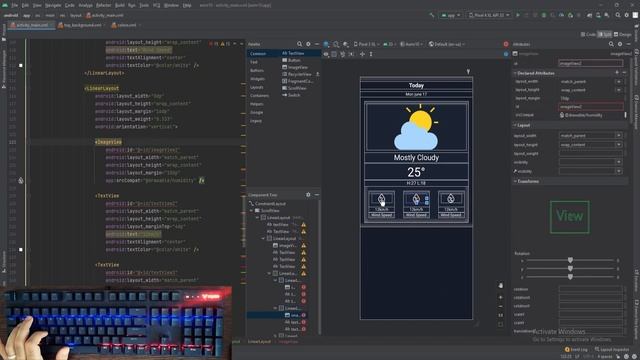
Task: Collapse the Layout section in Attributes
Action: click(515, 125)
